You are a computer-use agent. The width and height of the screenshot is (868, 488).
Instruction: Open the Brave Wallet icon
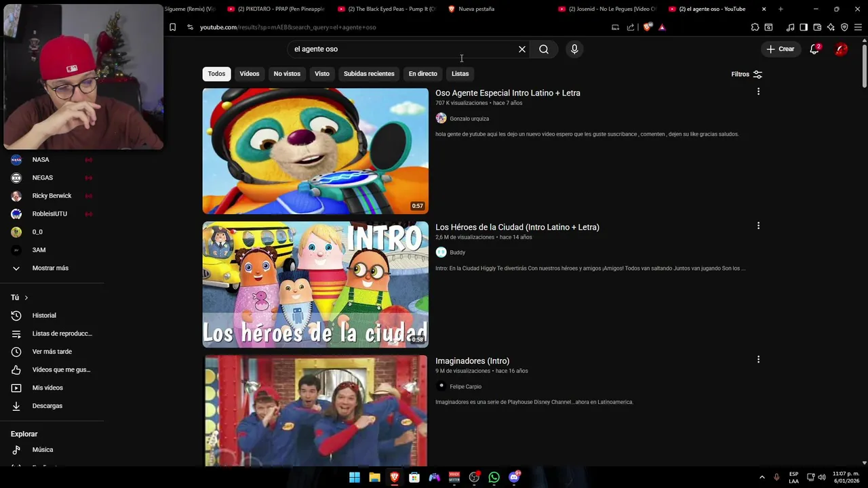(x=817, y=27)
